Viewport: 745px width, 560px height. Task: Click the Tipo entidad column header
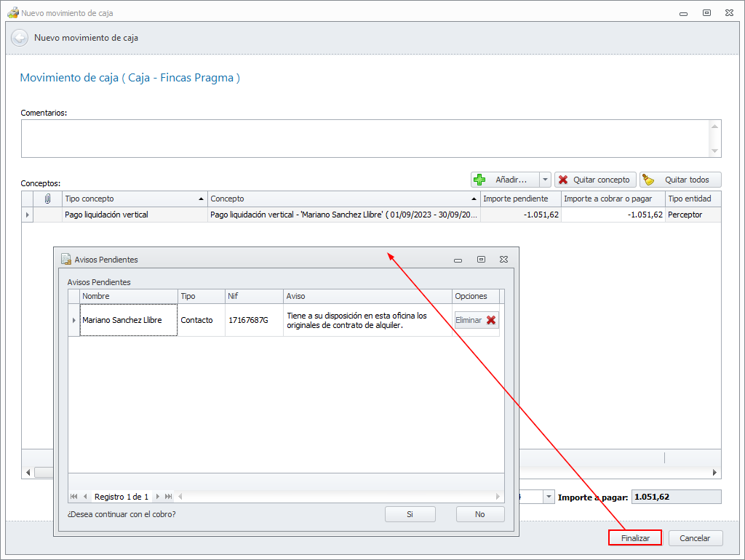coord(693,199)
